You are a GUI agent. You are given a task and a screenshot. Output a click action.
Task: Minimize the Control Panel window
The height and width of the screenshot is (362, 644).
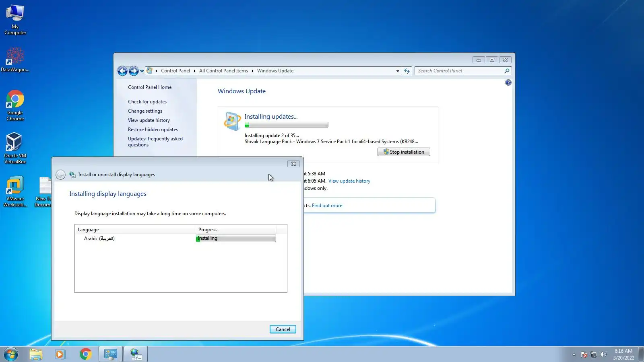pos(479,60)
